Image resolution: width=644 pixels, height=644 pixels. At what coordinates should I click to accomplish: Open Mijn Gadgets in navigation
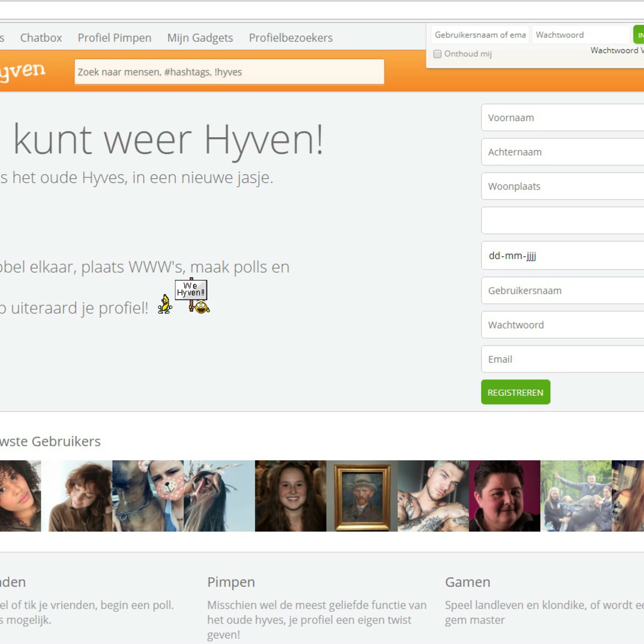(x=200, y=38)
